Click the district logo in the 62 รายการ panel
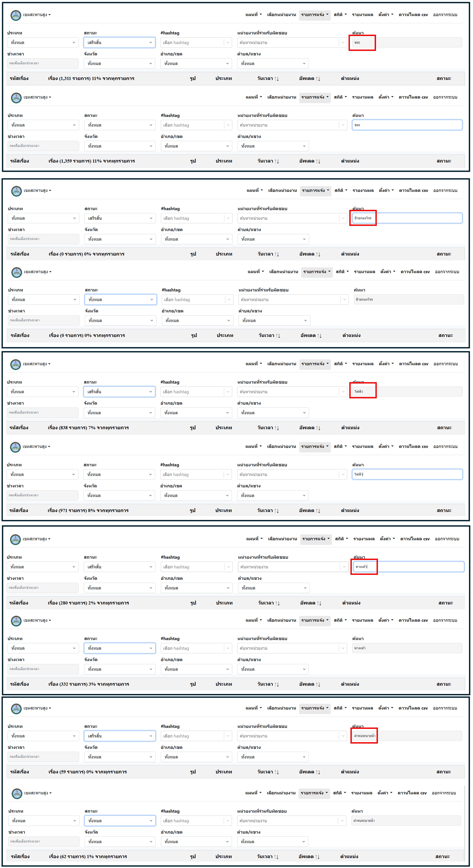 [17, 793]
